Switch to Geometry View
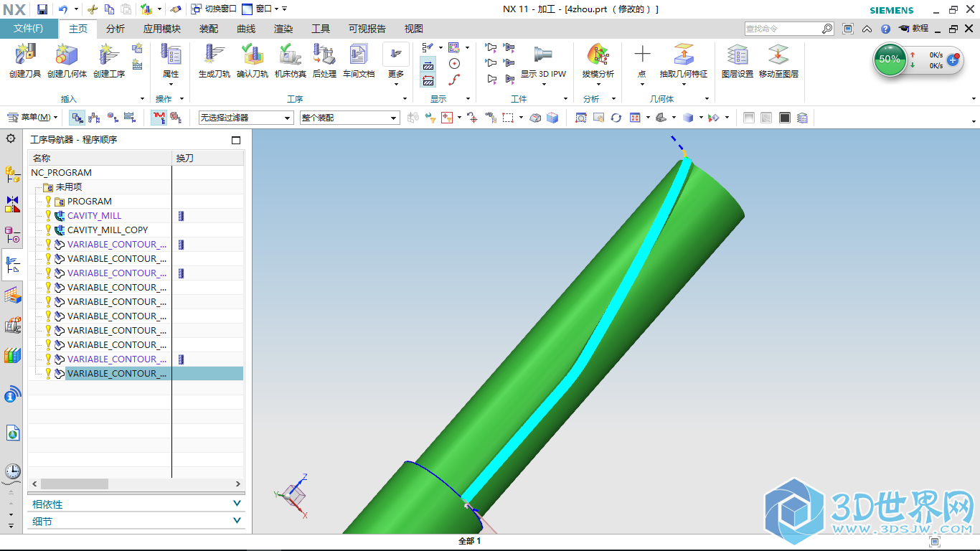980x551 pixels. [113, 118]
